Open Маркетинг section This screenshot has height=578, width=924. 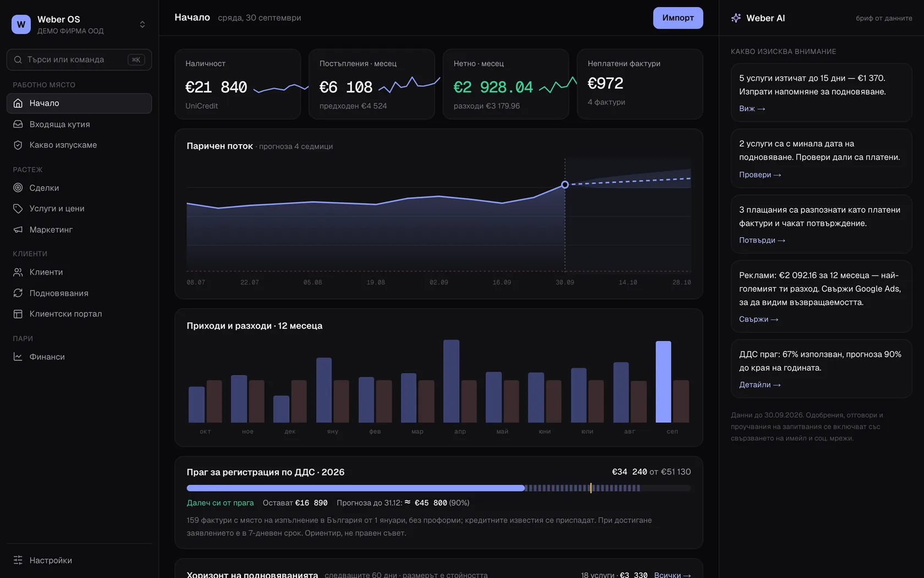pyautogui.click(x=79, y=230)
